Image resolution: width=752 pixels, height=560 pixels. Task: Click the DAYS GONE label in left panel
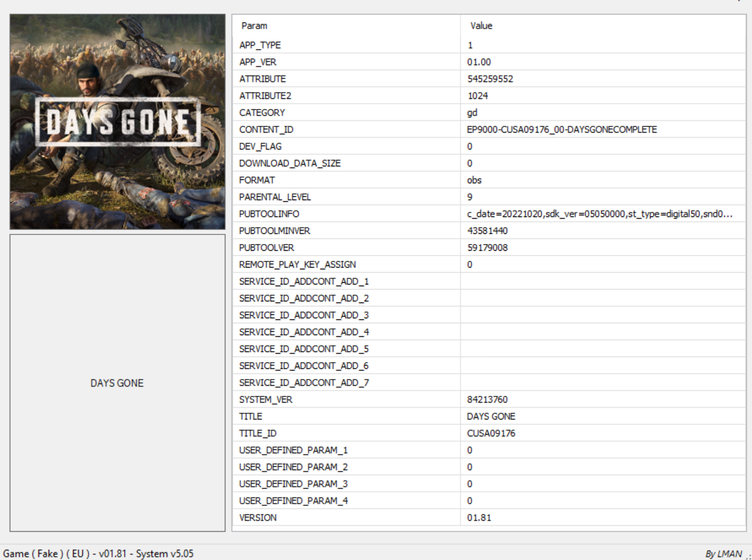point(117,383)
